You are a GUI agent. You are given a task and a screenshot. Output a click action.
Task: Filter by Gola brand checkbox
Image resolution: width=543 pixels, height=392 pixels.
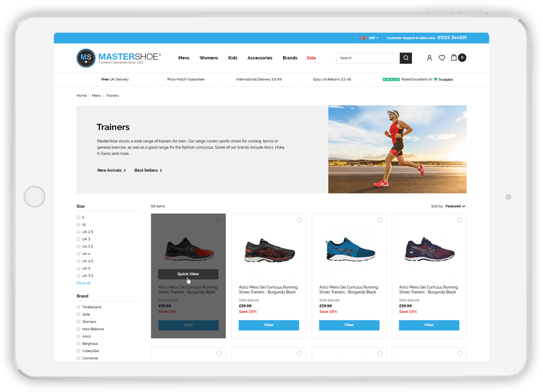(79, 314)
